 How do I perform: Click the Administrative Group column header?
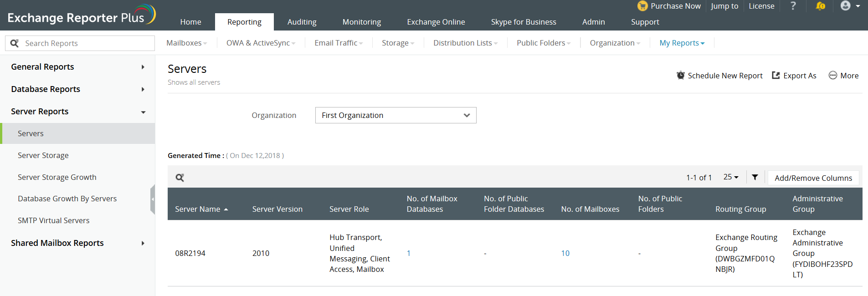817,204
